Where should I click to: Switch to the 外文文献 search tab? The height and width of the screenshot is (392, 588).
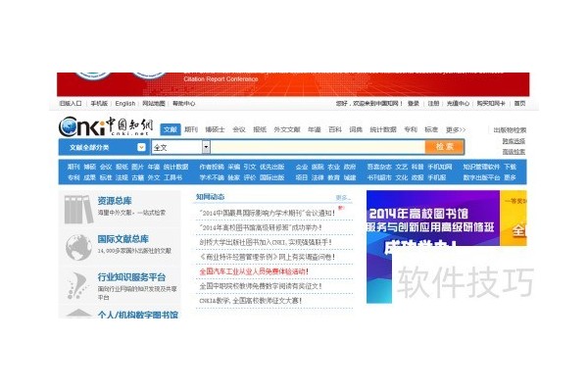(287, 129)
